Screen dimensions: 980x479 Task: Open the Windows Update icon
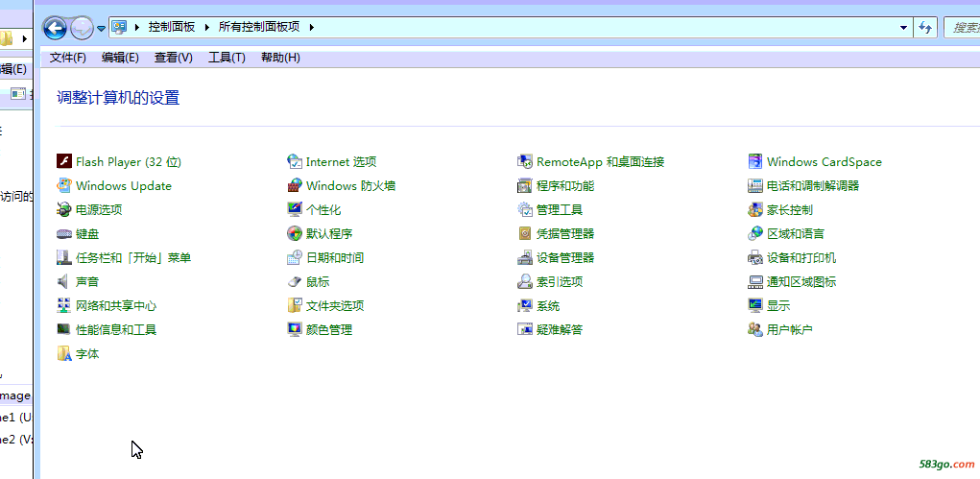point(64,185)
